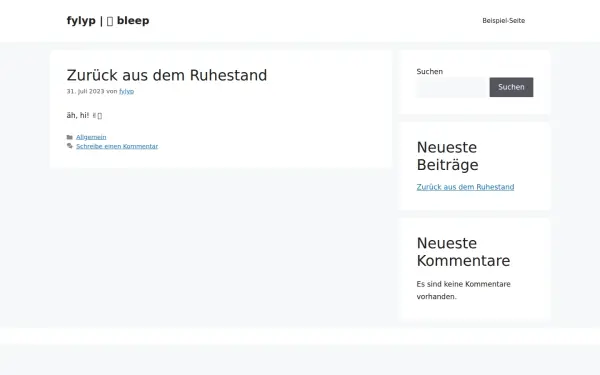Open the Allgemein category link
Viewport: 600px width, 375px height.
(91, 137)
